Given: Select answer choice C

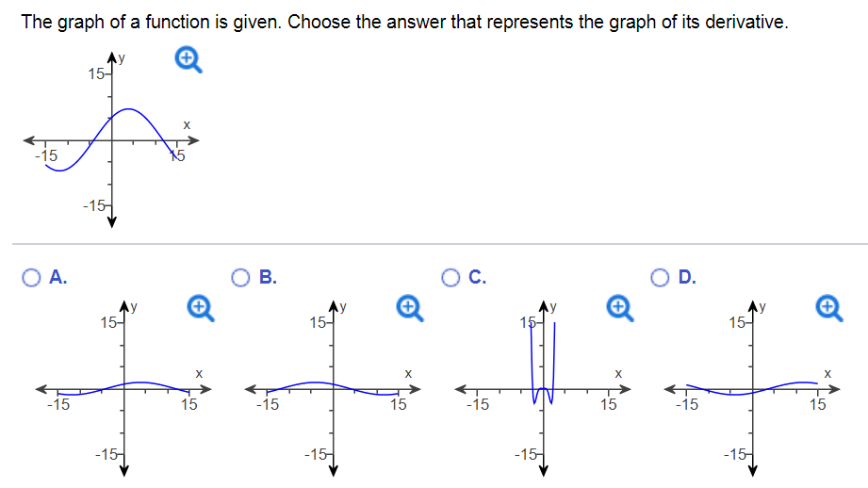Looking at the screenshot, I should tap(450, 277).
